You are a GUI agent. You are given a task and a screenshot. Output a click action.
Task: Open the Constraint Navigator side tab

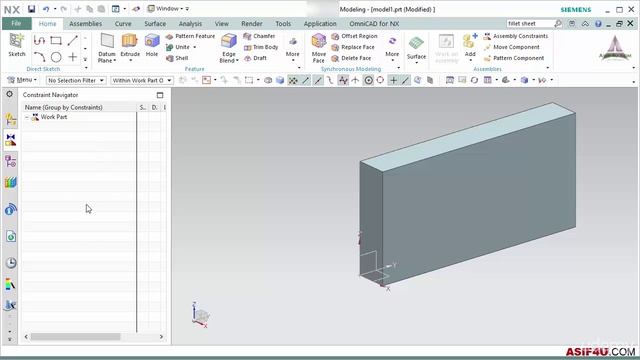[x=11, y=140]
